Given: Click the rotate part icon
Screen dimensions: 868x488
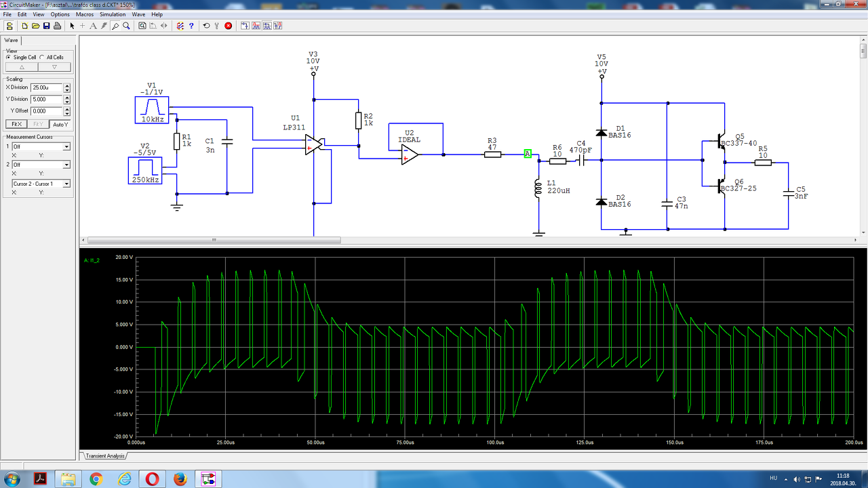Looking at the screenshot, I should tap(153, 26).
